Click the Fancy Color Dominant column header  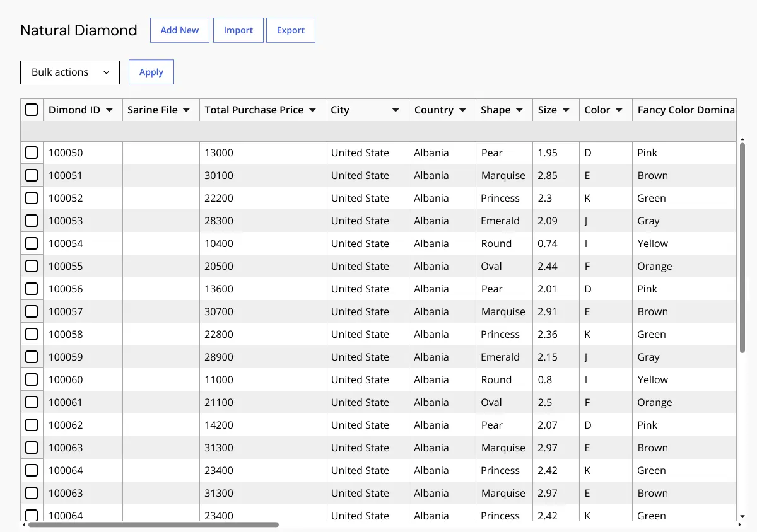(684, 110)
